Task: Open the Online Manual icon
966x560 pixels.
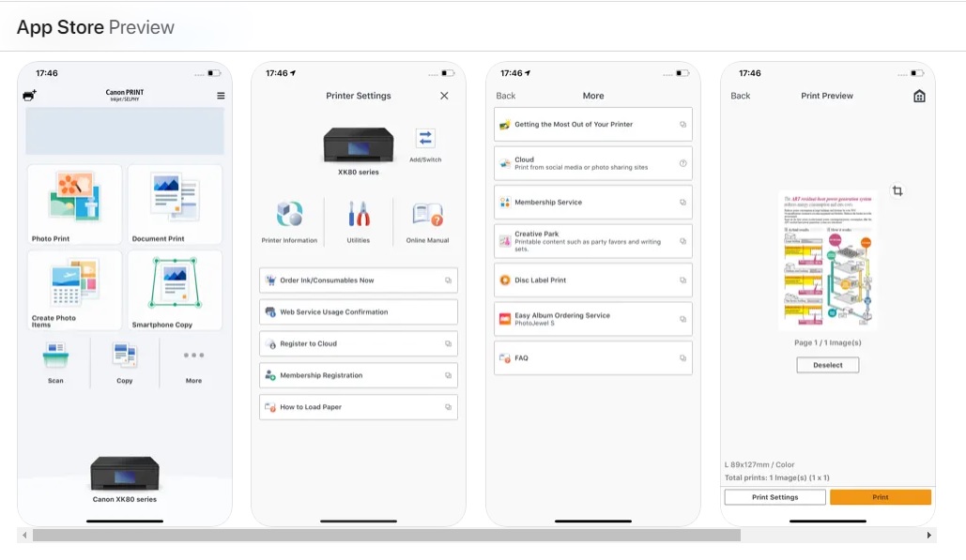Action: pos(427,215)
